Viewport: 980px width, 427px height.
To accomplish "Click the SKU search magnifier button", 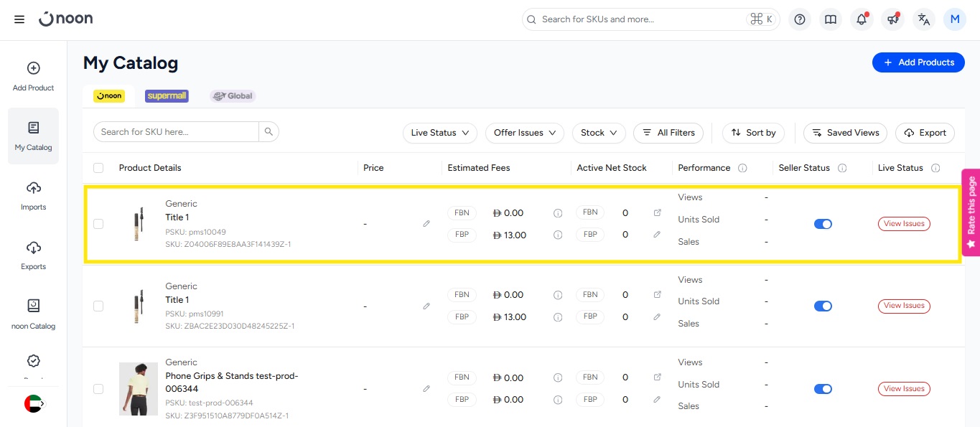I will pos(269,132).
